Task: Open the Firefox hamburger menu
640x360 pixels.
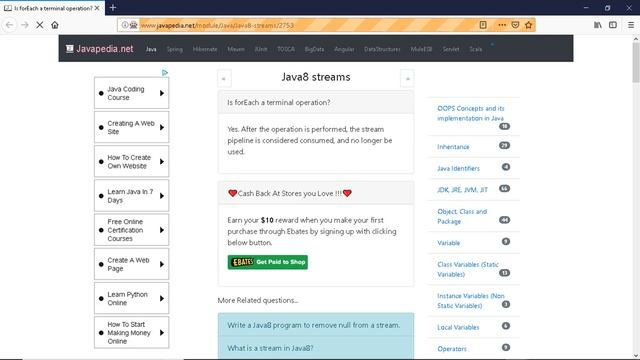Action: [631, 25]
